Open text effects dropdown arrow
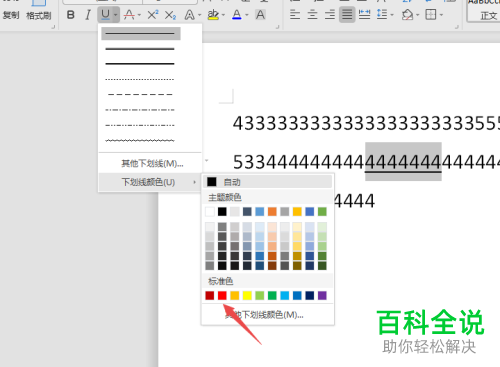The image size is (500, 367). tap(200, 15)
